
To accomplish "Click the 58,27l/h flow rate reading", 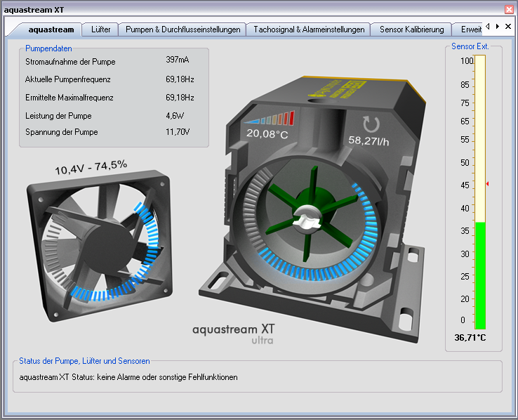I will (x=370, y=140).
